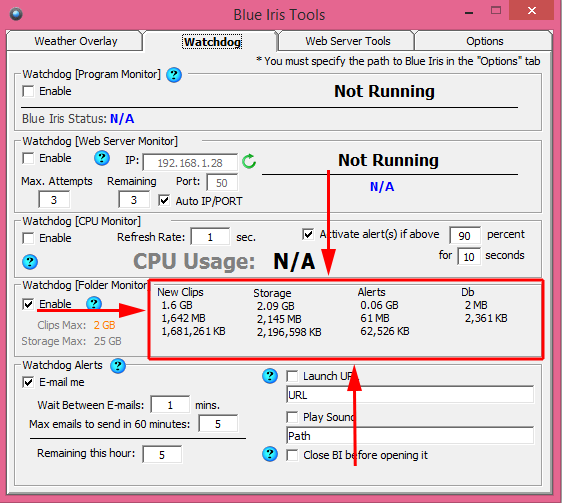Viewport: 562px width, 503px height.
Task: Open help icon next to Launch URL
Action: click(x=270, y=376)
